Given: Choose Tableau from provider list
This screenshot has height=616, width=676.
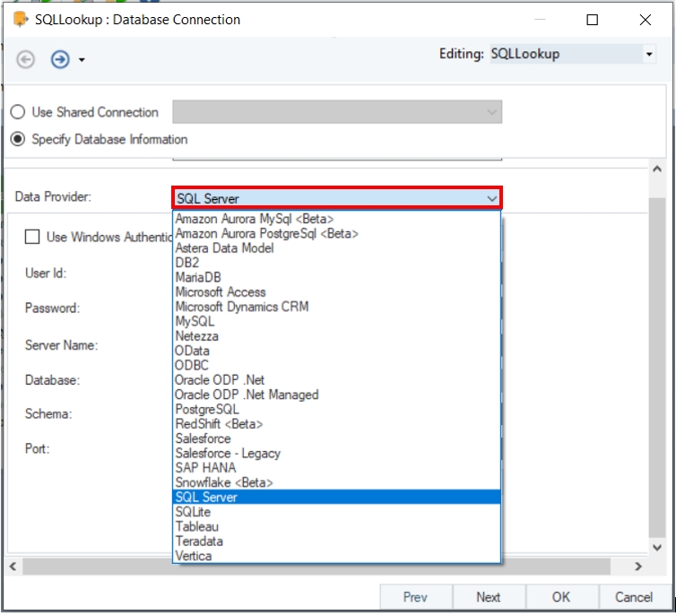Looking at the screenshot, I should click(337, 526).
